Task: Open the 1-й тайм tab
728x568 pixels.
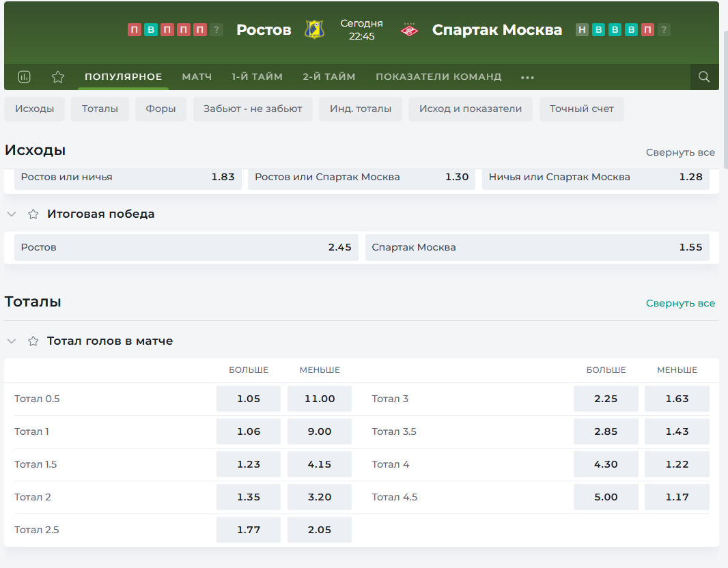Action: click(257, 76)
